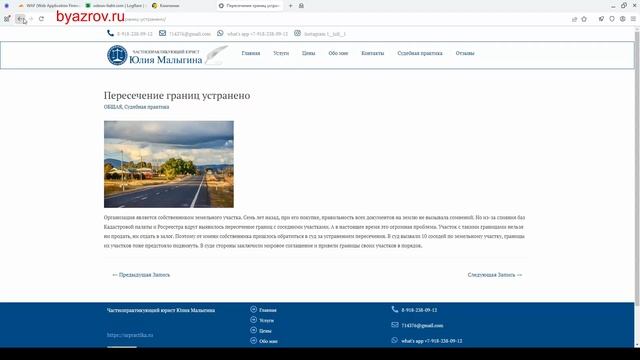
Task: Click the share icon in the address bar
Action: [574, 19]
